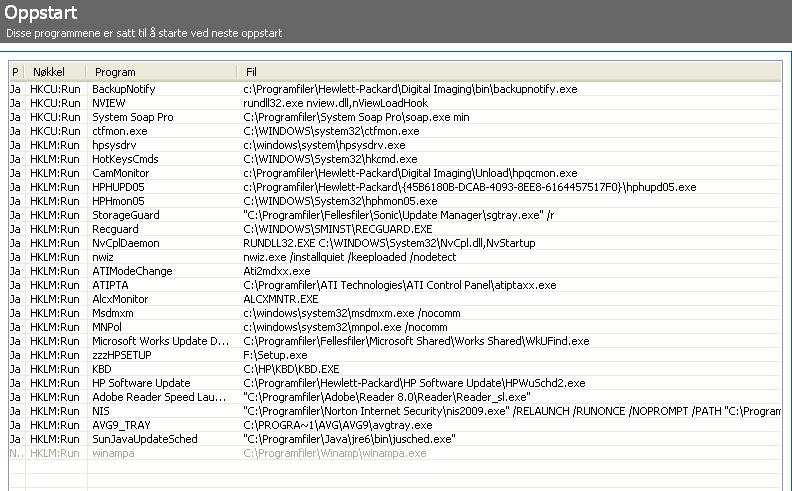Viewport: 792px width, 491px height.
Task: Click the F:\Setup.exe file path
Action: [275, 356]
